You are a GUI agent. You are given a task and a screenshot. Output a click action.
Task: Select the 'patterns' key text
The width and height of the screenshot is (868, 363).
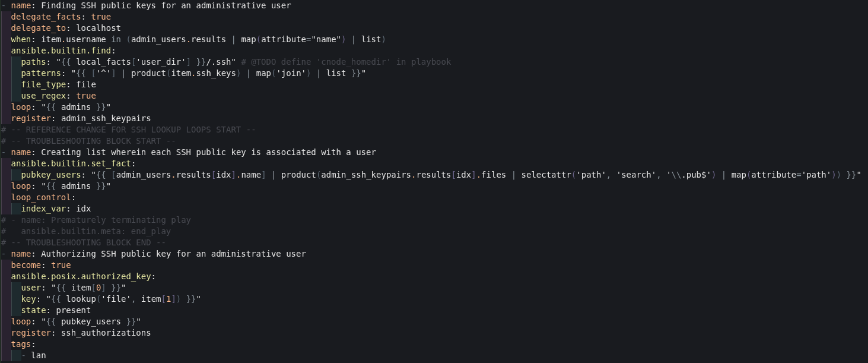(41, 73)
